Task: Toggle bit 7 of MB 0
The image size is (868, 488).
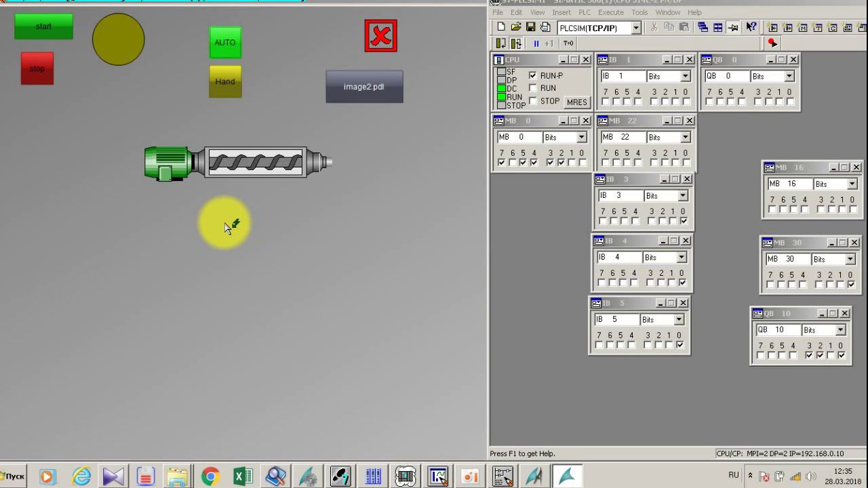Action: click(x=501, y=163)
